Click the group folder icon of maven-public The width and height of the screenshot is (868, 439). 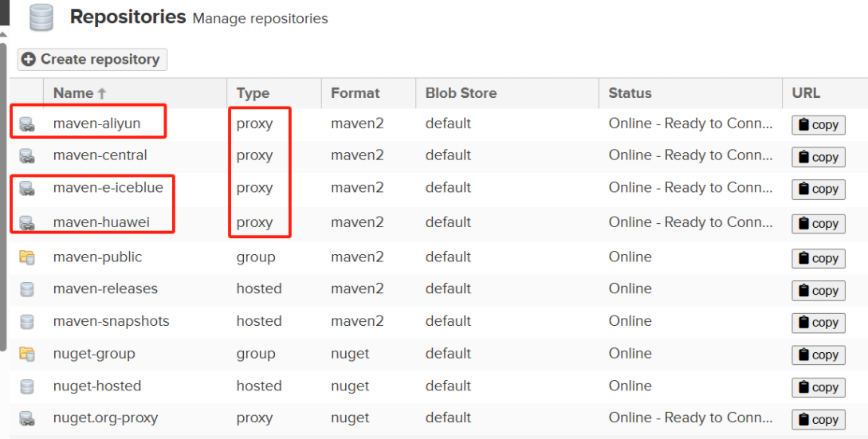(x=26, y=257)
